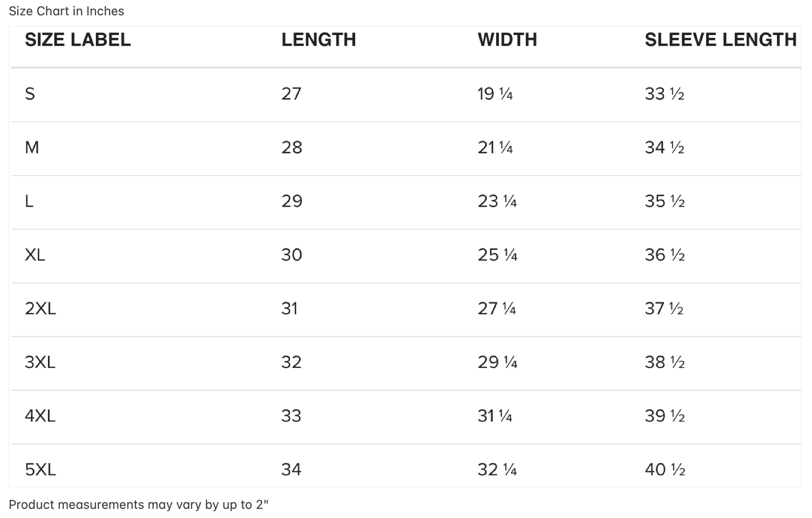Select the 5XL size row label

click(x=40, y=470)
